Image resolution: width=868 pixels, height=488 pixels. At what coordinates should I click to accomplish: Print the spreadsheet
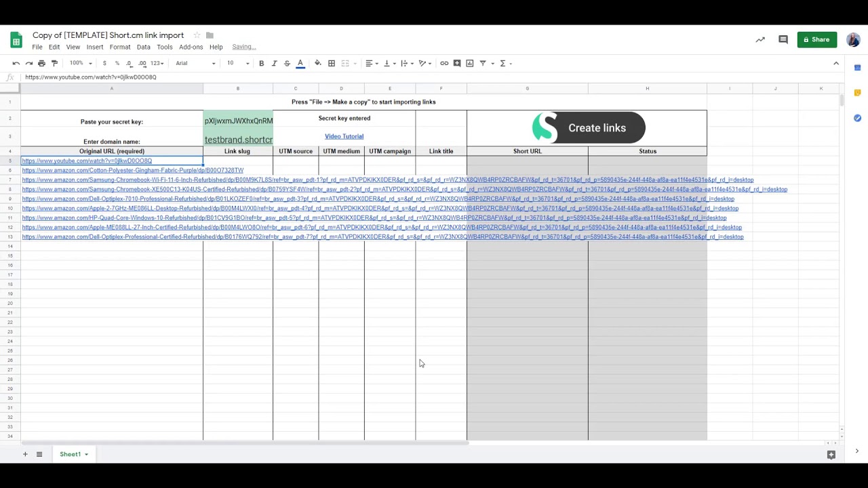point(41,63)
